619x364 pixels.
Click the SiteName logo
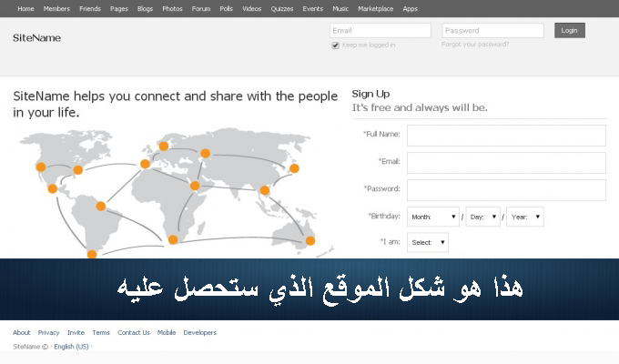click(36, 38)
